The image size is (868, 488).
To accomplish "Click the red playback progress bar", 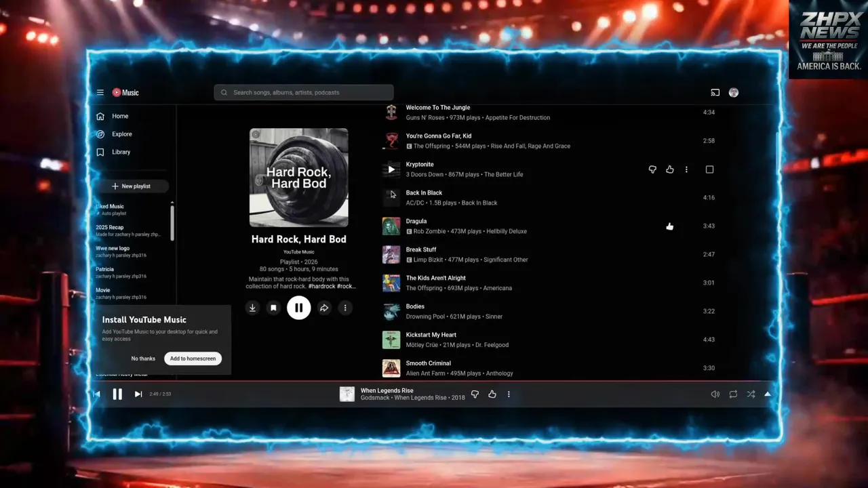I will tap(434, 382).
